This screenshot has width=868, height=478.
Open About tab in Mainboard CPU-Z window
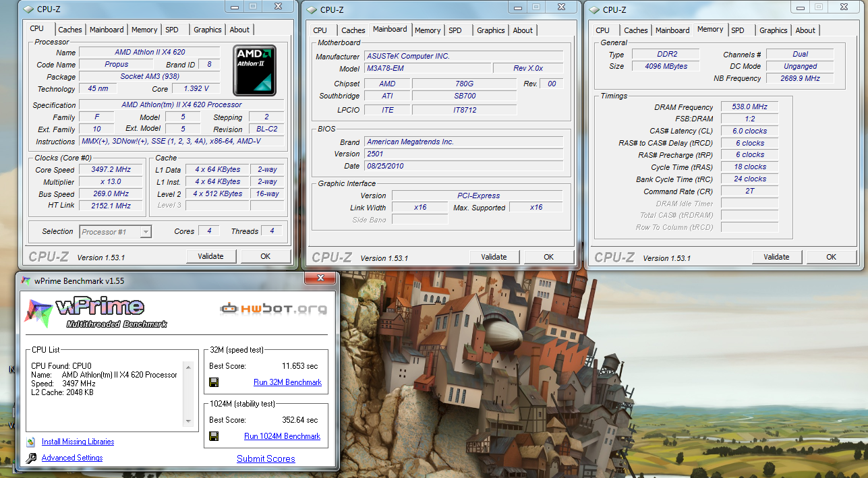coord(523,30)
